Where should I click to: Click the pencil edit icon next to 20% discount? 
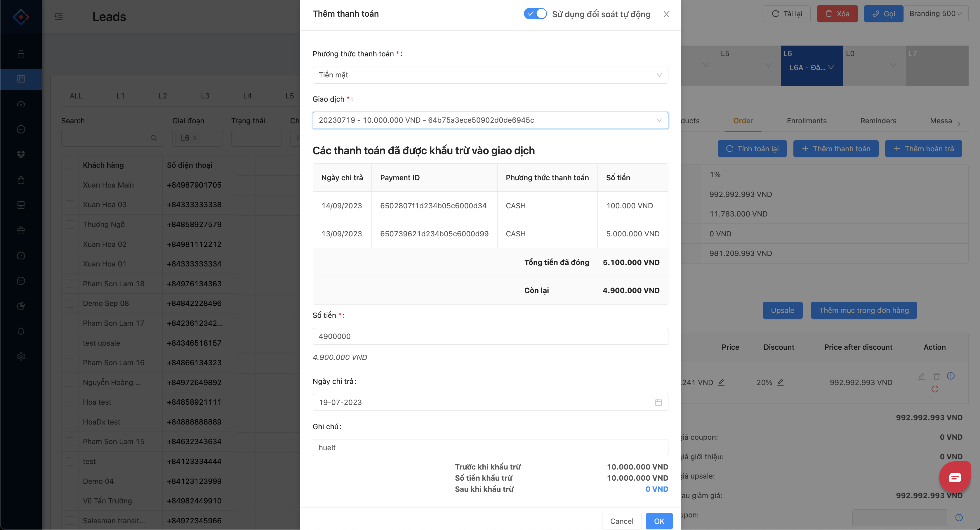(780, 382)
